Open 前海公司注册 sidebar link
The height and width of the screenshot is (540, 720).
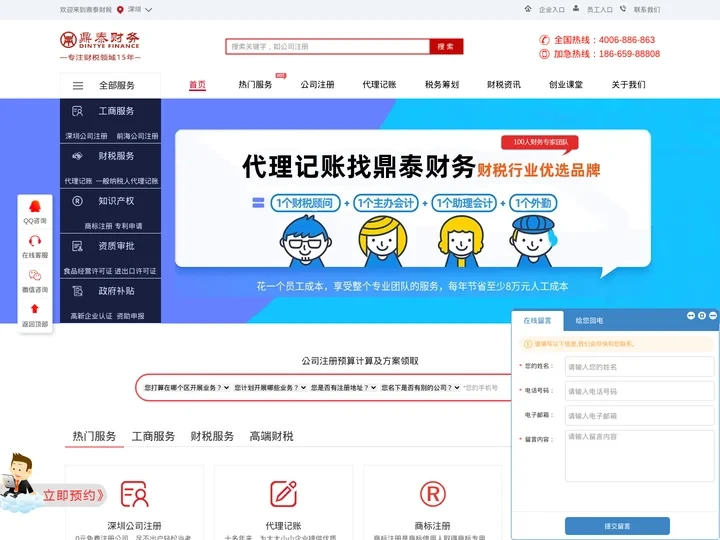[x=137, y=136]
